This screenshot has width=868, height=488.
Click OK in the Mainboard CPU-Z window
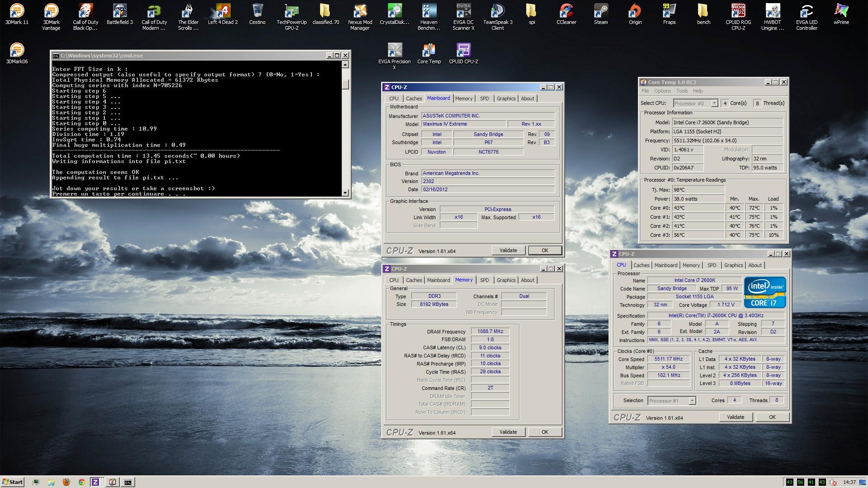(545, 250)
